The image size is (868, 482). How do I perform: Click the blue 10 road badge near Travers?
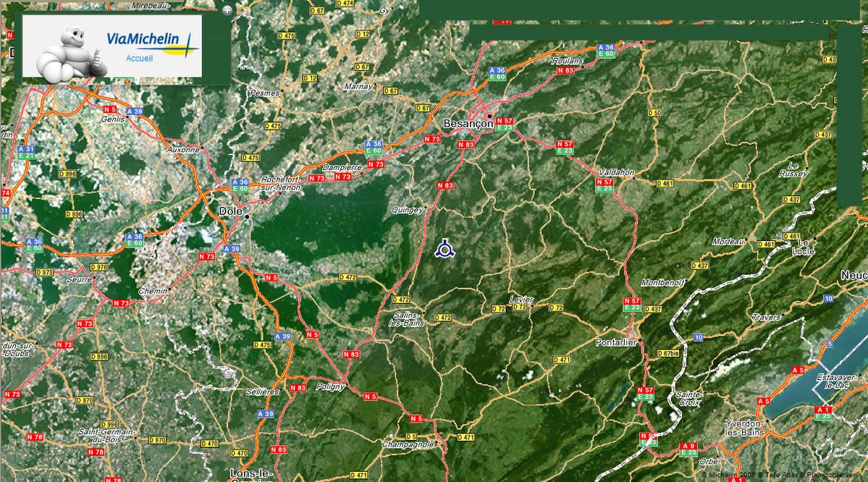pos(698,337)
